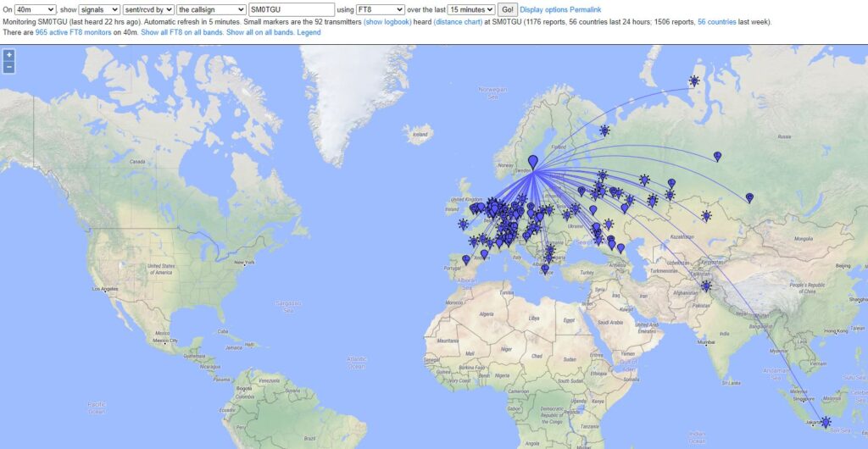Click the sun-shaped marker north of Kazakhstan
This screenshot has height=449, width=868.
(x=706, y=216)
